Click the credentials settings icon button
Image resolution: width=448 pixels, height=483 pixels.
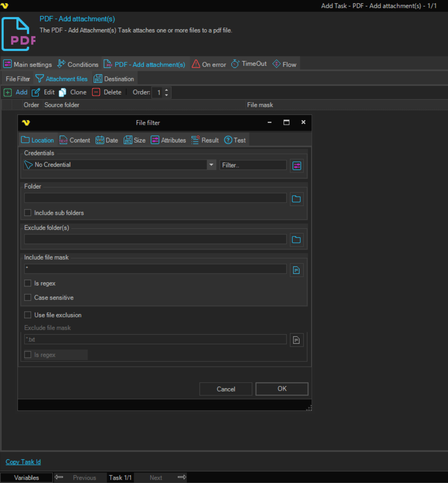tap(296, 166)
